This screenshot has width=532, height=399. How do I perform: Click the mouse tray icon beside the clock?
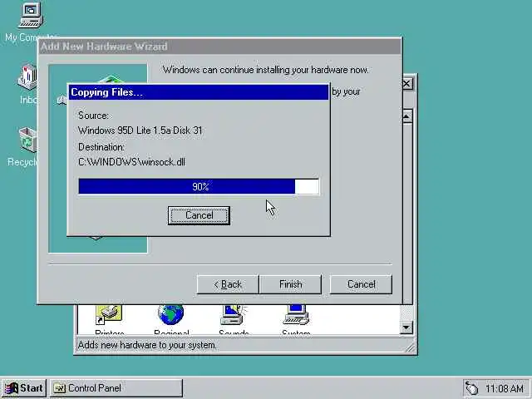click(x=471, y=388)
